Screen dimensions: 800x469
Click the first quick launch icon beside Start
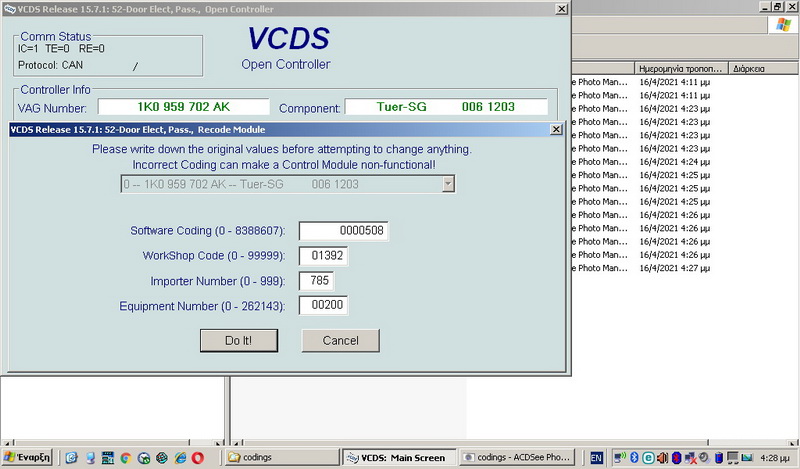pyautogui.click(x=71, y=458)
